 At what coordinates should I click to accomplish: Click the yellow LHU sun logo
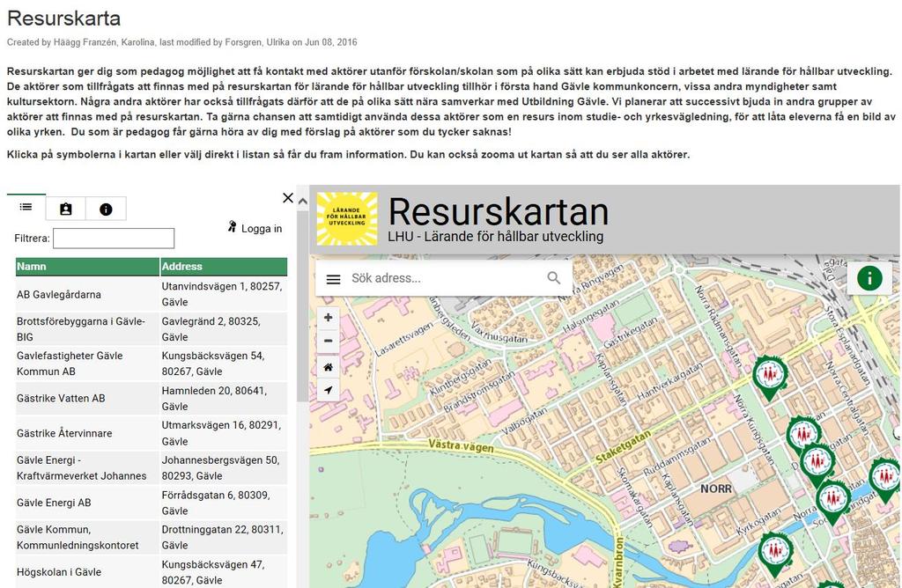pos(347,219)
